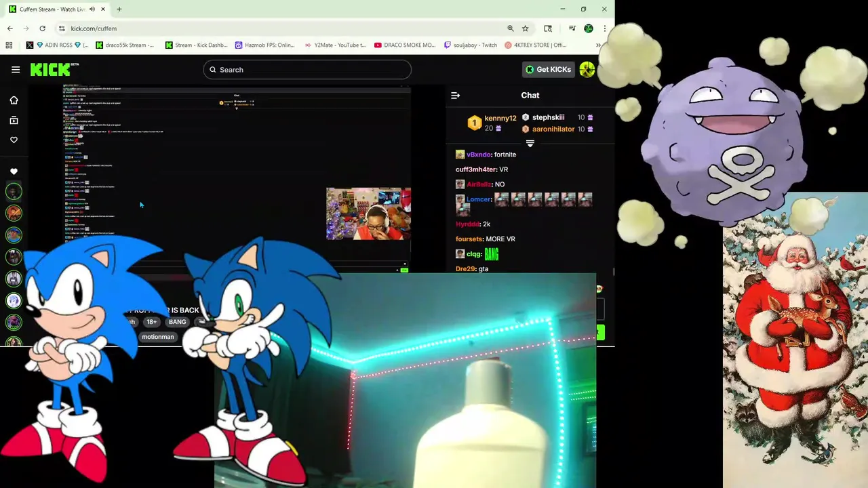
Task: Click chat username AirBallz
Action: pos(478,184)
